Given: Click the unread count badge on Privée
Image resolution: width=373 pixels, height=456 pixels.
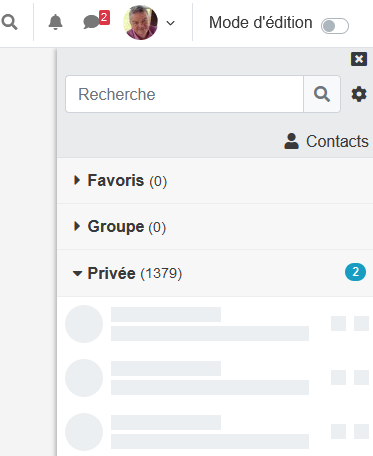Looking at the screenshot, I should pos(355,272).
